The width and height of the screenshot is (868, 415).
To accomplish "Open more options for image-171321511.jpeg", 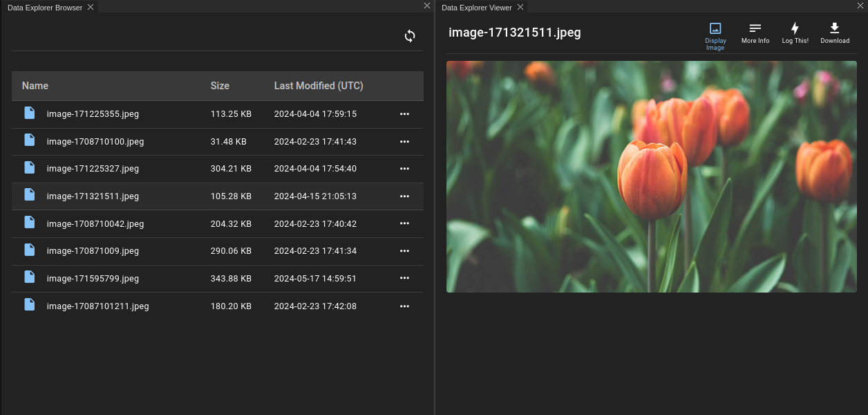I will coord(404,196).
